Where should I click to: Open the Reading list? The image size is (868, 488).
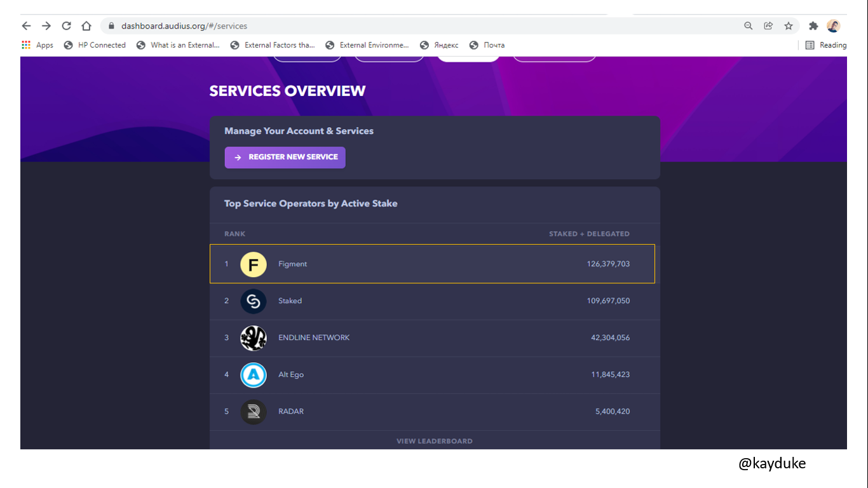coord(825,45)
